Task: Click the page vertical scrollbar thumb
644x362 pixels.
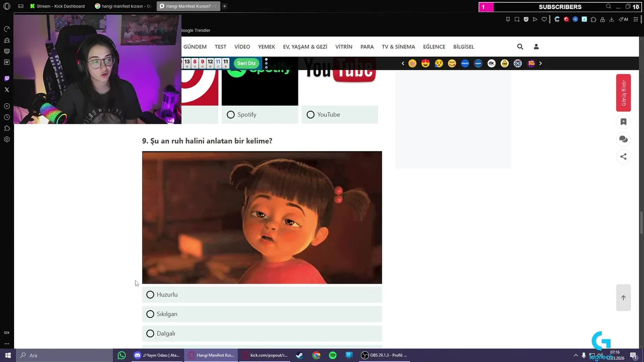Action: point(641,223)
